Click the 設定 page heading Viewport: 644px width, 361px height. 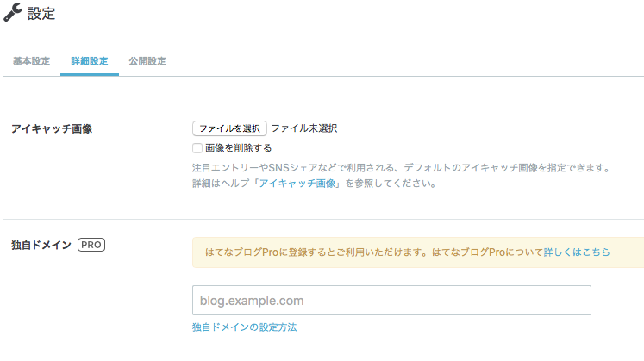[41, 14]
